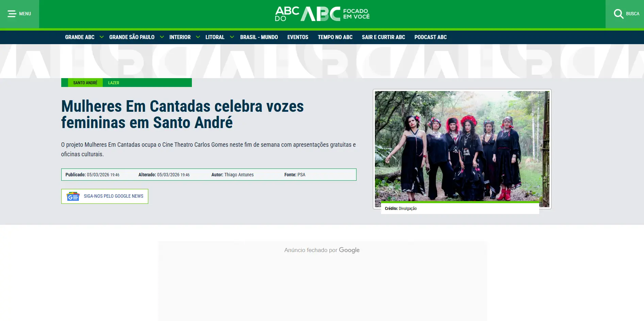Click the LAZER category label
The width and height of the screenshot is (644, 321).
tap(113, 83)
